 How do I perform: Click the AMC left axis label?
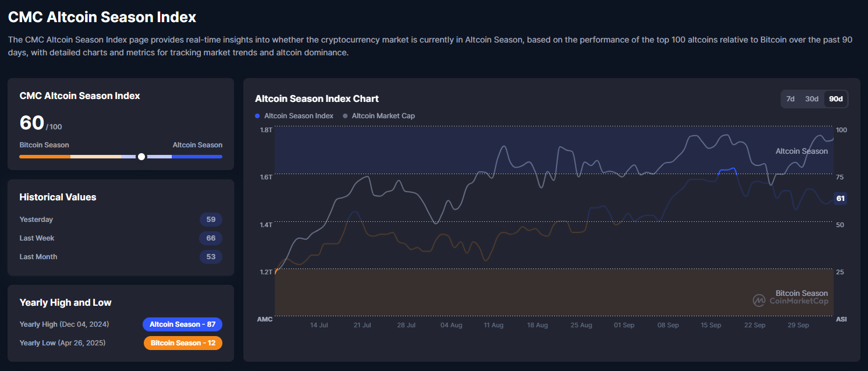(265, 320)
